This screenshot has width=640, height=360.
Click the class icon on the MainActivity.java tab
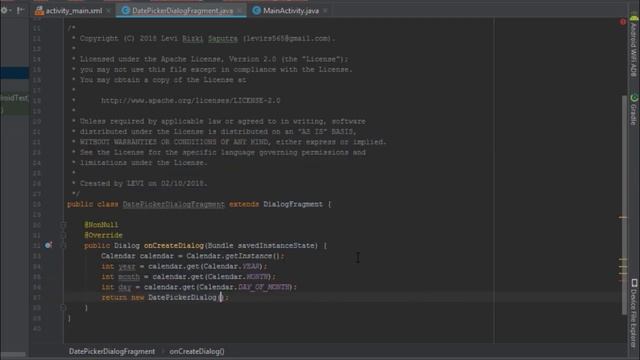coord(256,11)
